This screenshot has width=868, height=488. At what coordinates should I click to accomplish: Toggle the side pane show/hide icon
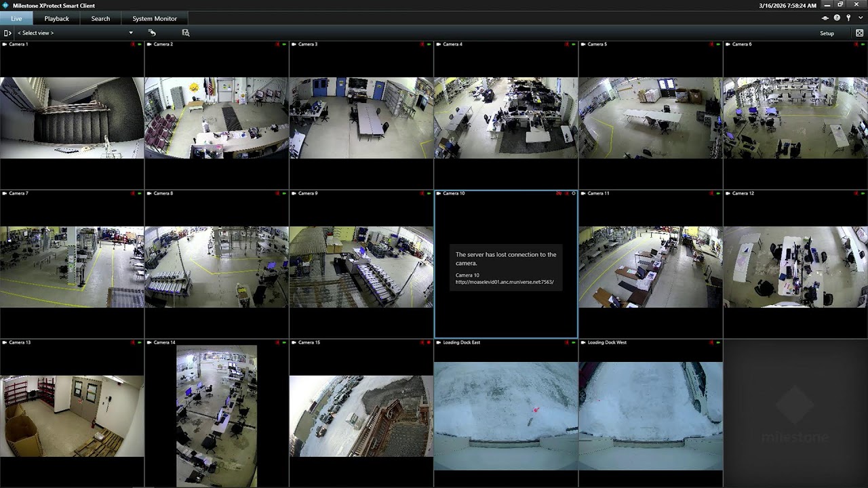(x=7, y=33)
